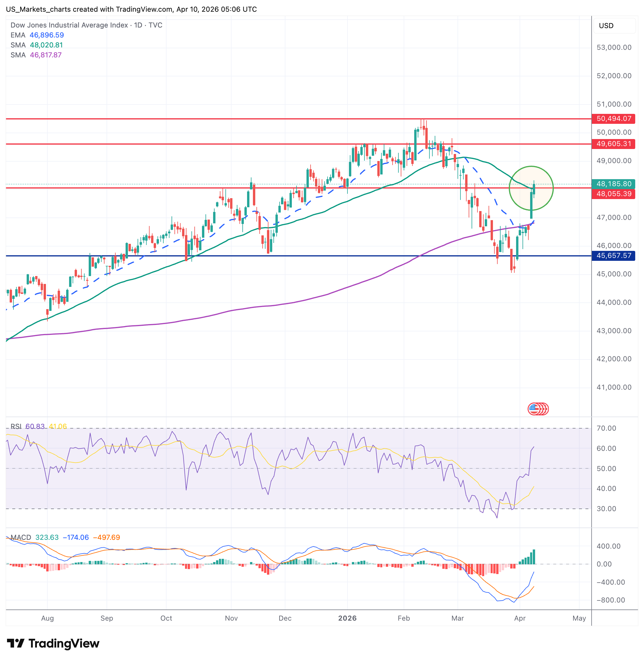Screen dimensions: 644x661
Task: Click the Nov label on time axis
Action: (231, 618)
